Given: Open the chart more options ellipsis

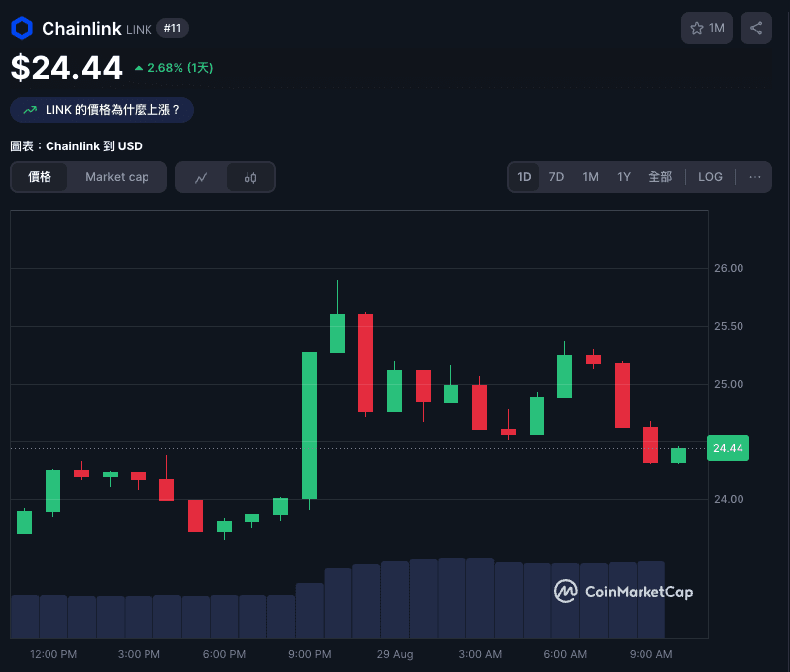Looking at the screenshot, I should click(x=754, y=177).
